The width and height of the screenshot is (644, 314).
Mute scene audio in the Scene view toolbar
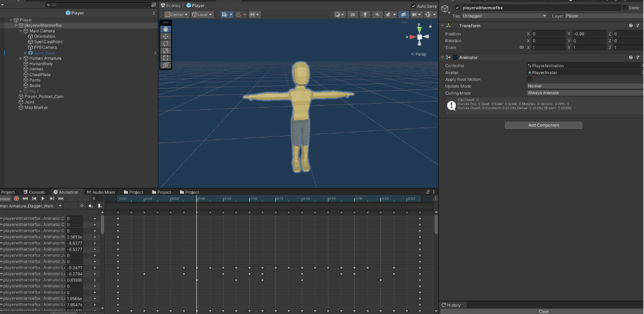(x=378, y=14)
